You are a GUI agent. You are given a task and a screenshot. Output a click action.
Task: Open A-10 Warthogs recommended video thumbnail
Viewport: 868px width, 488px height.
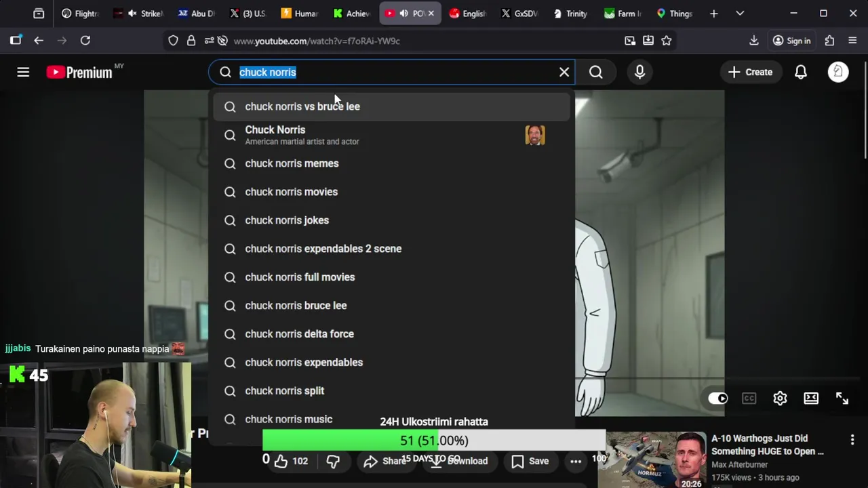click(652, 460)
